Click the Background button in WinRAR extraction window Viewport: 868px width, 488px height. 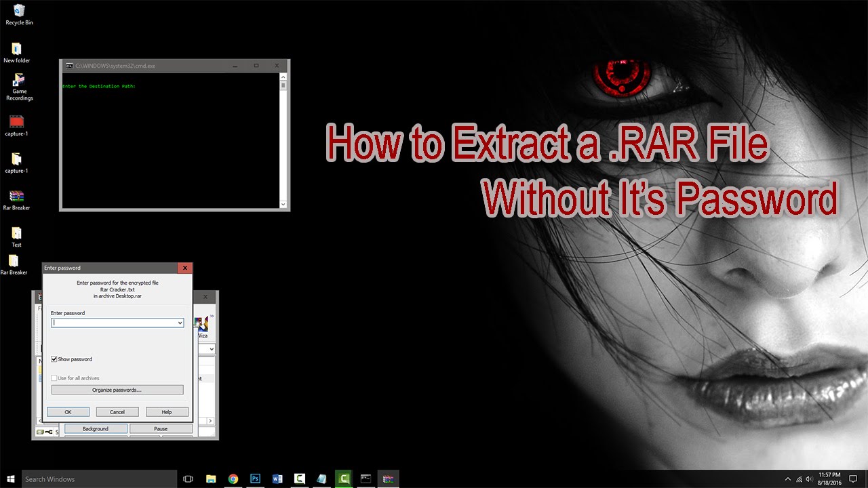[x=96, y=428]
